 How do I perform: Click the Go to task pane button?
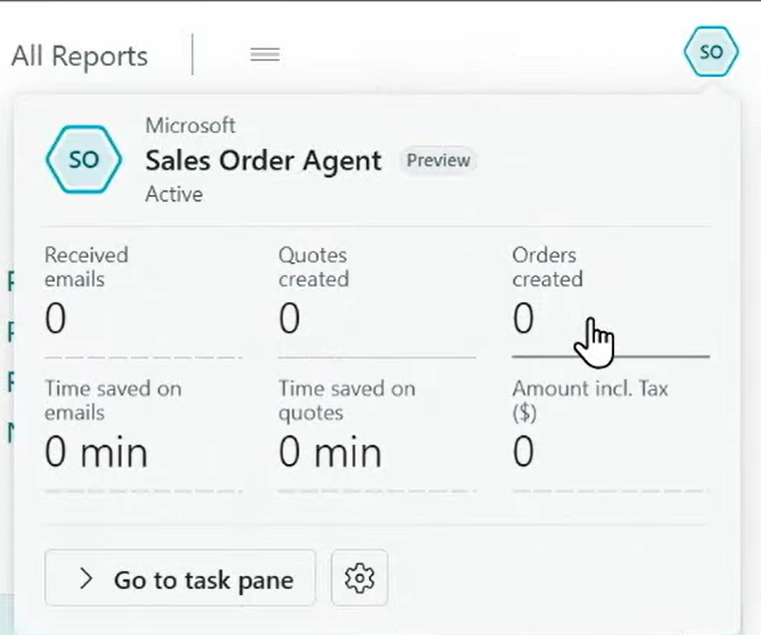click(180, 578)
